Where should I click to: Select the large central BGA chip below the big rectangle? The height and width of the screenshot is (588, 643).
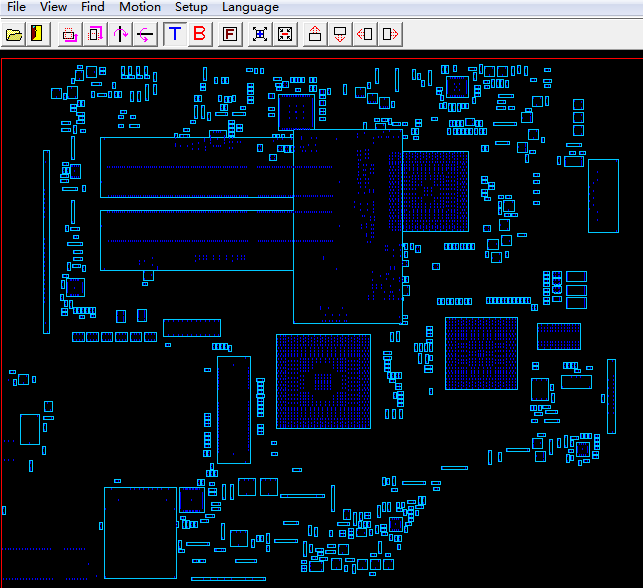(324, 381)
